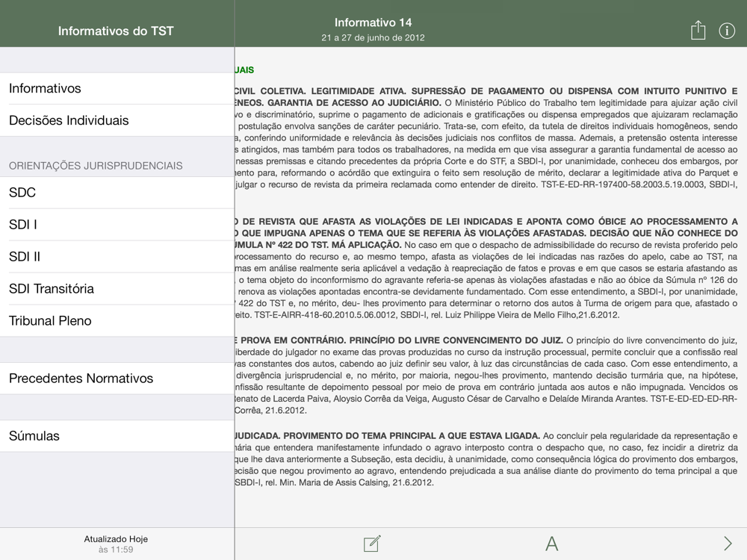
Task: Click paragraph 'PROVIMENTO DO TEMA PRINCIPAL A QUE ESTAVA LIGADA'
Action: click(486, 459)
